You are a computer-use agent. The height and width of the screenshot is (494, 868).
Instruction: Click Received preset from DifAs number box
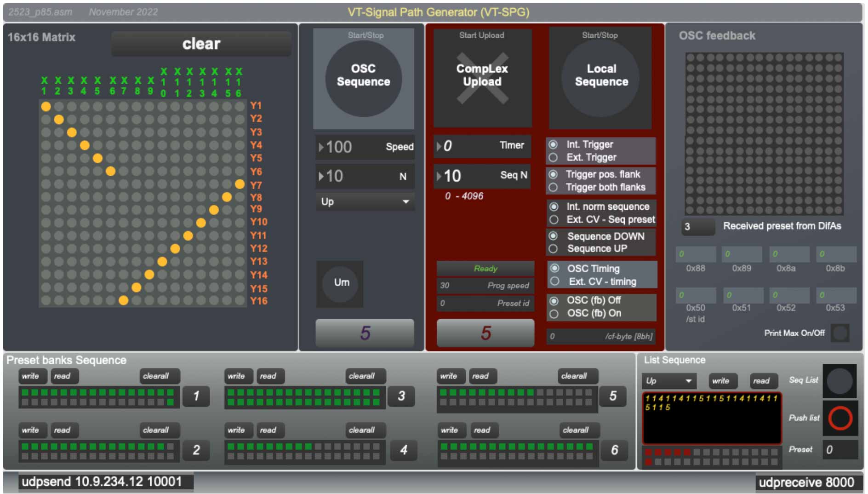(x=698, y=227)
